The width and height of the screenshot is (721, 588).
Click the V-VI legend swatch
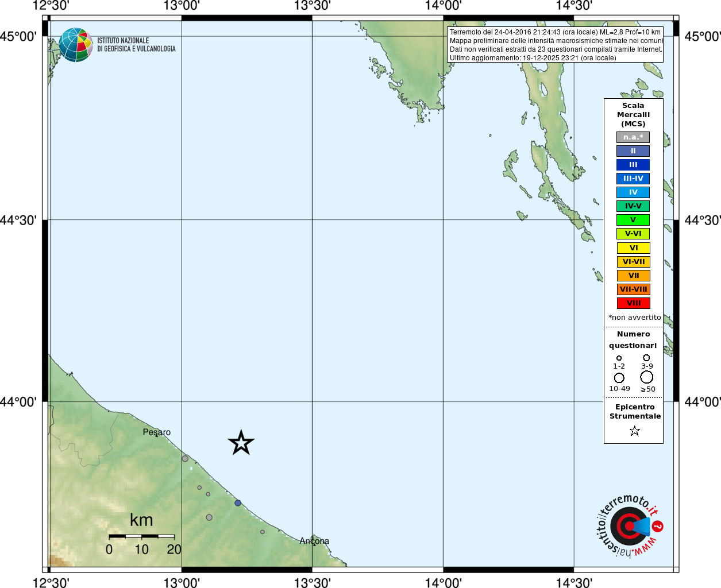click(633, 234)
